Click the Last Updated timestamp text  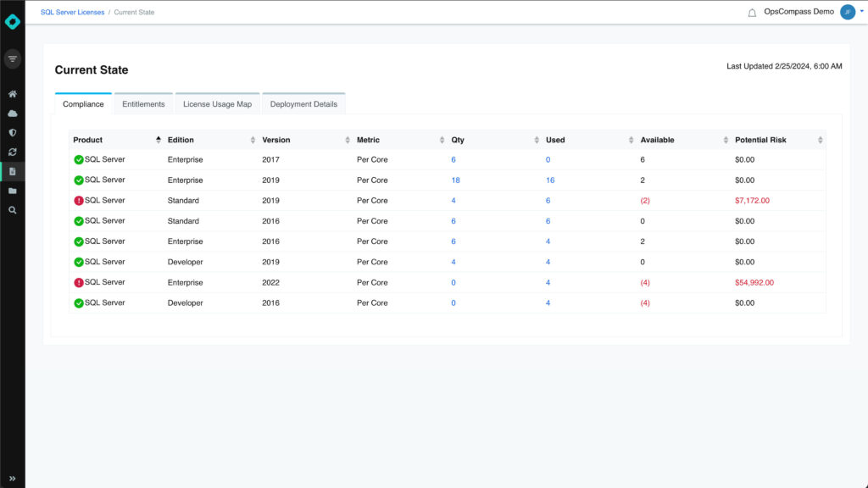coord(784,66)
